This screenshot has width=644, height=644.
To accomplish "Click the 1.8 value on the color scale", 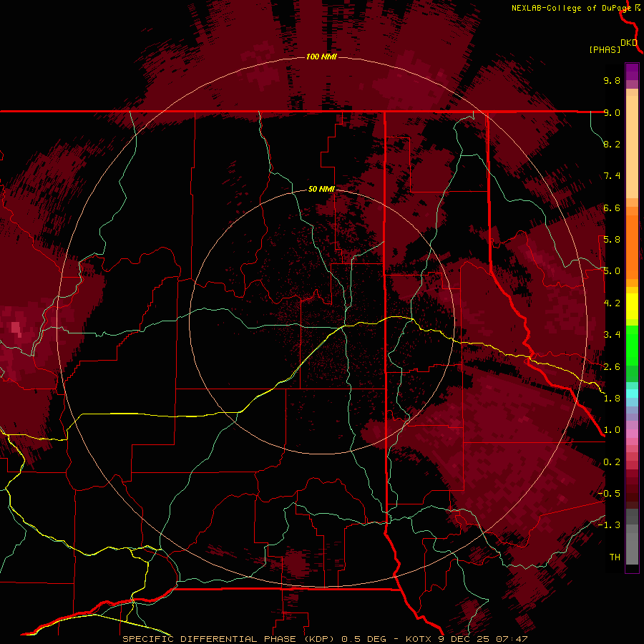I will click(612, 399).
